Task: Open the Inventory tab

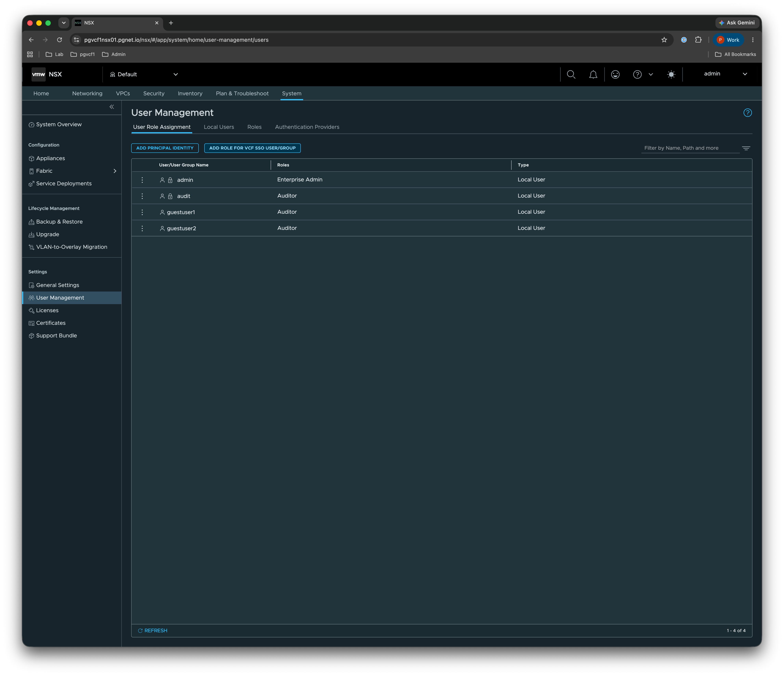Action: [x=190, y=93]
